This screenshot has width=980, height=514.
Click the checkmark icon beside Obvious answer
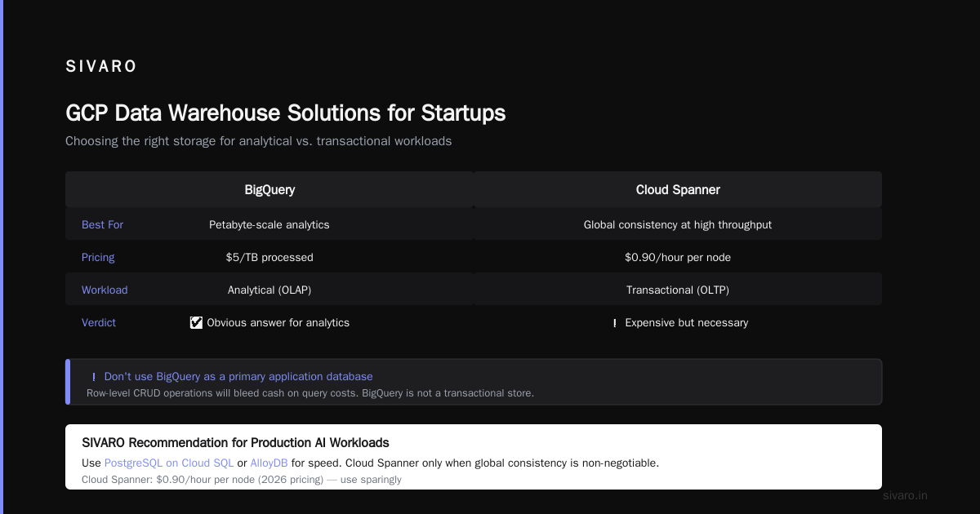pos(196,322)
